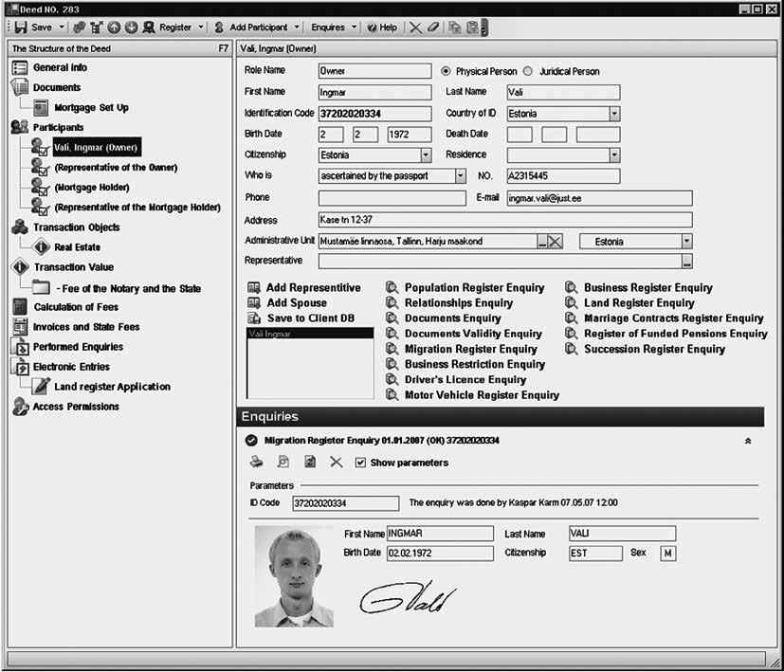This screenshot has height=672, width=784.
Task: Open the Add Participant dropdown arrow
Action: pyautogui.click(x=297, y=27)
